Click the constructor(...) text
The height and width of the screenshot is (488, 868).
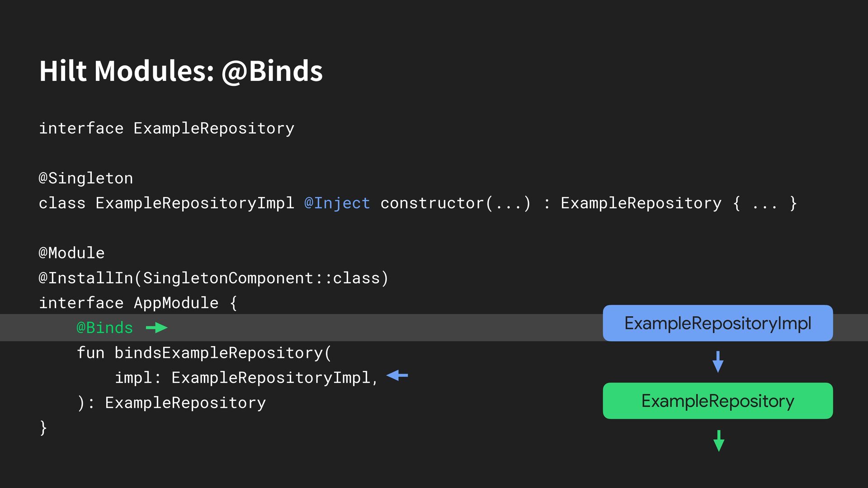(455, 203)
